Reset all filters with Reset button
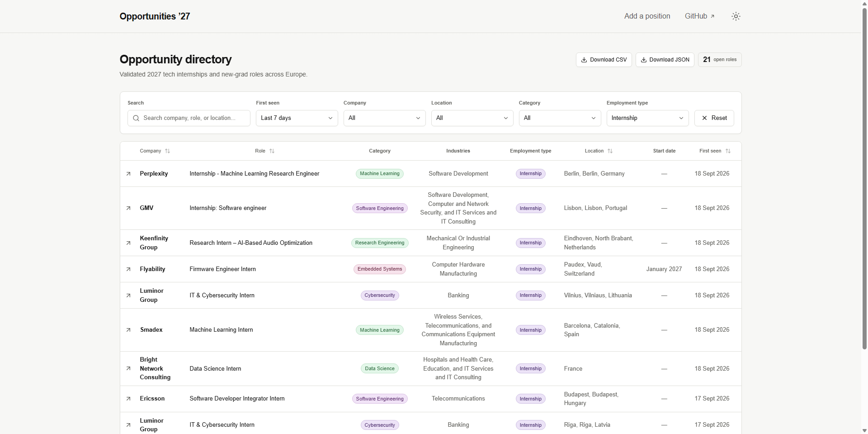868x434 pixels. pyautogui.click(x=714, y=118)
